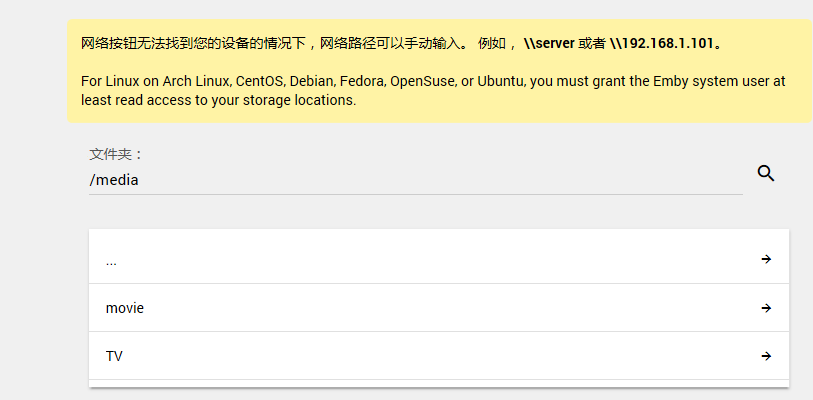813x400 pixels.
Task: Focus the folder path field containing /media
Action: (x=415, y=180)
